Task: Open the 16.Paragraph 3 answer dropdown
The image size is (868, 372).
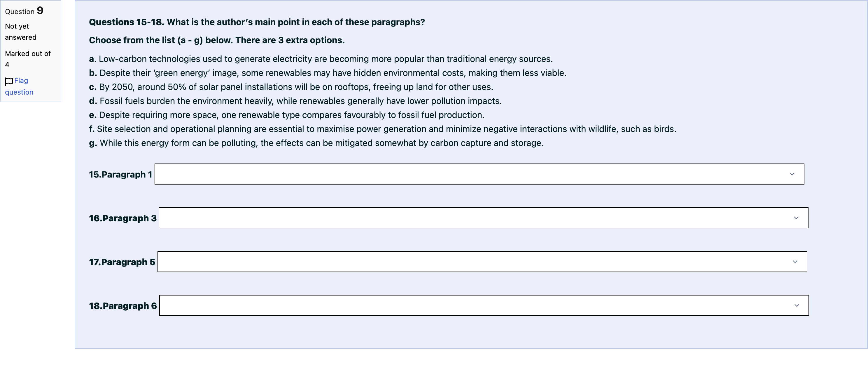Action: tap(483, 218)
